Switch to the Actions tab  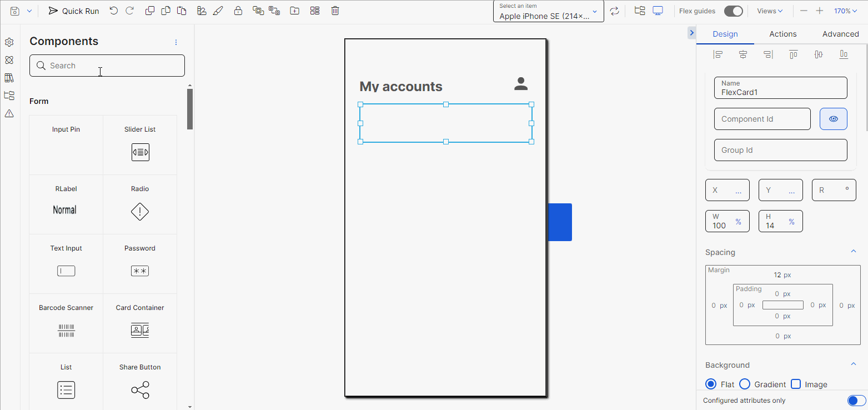pos(782,34)
